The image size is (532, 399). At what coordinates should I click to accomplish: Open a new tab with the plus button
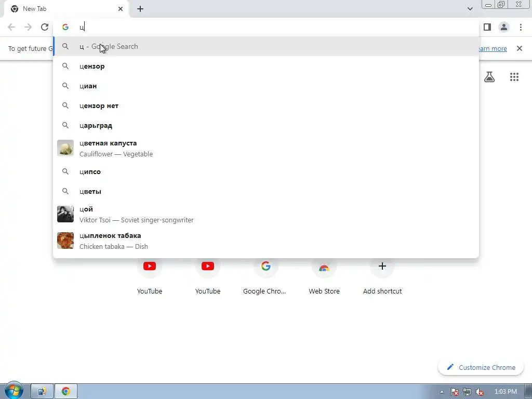[140, 9]
